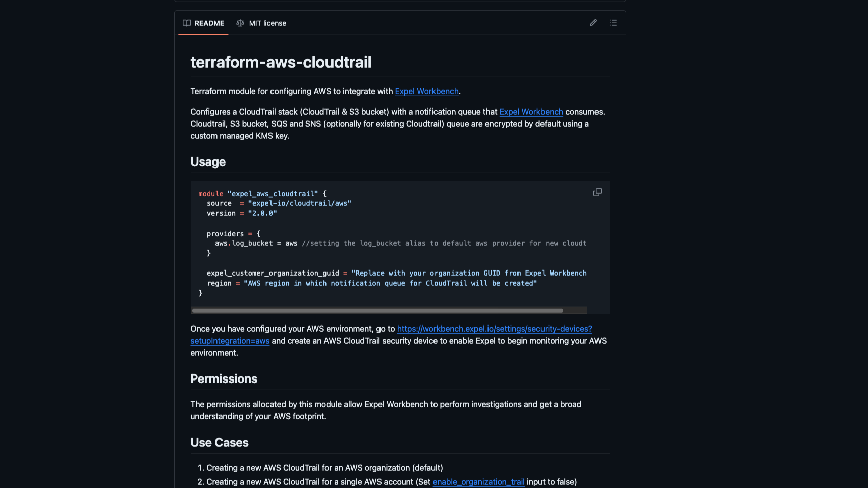The width and height of the screenshot is (868, 488).
Task: Click the terraform-aws-cloudtrail heading
Action: (281, 62)
